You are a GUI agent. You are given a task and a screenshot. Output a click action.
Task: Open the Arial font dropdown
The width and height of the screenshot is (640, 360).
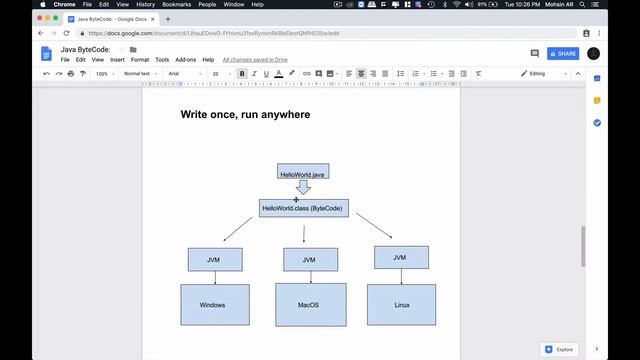(x=185, y=74)
